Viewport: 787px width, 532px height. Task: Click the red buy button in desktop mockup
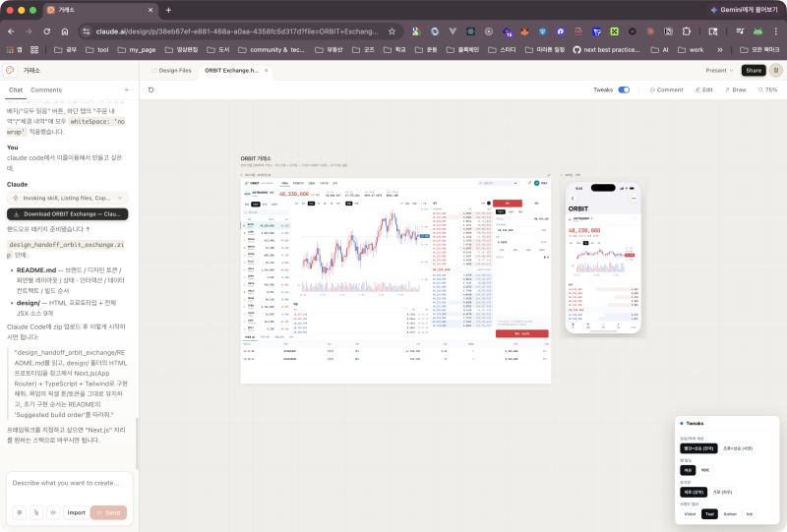click(x=522, y=333)
